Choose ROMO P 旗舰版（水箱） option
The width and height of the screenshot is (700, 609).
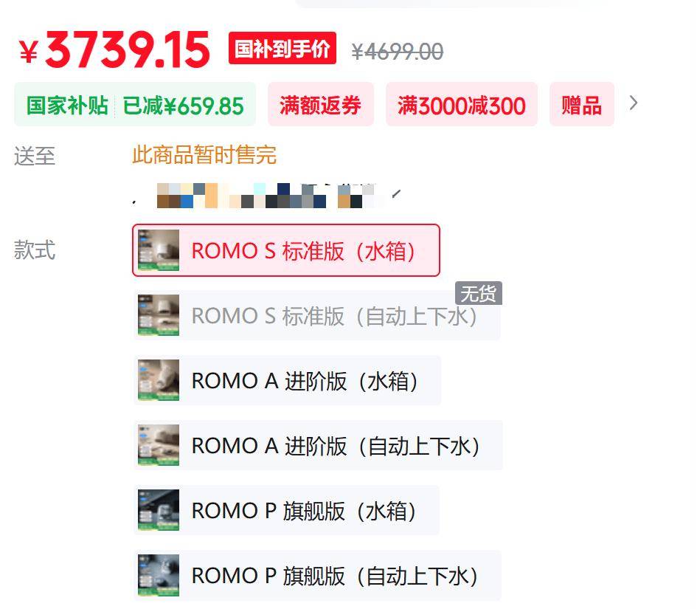click(x=287, y=510)
